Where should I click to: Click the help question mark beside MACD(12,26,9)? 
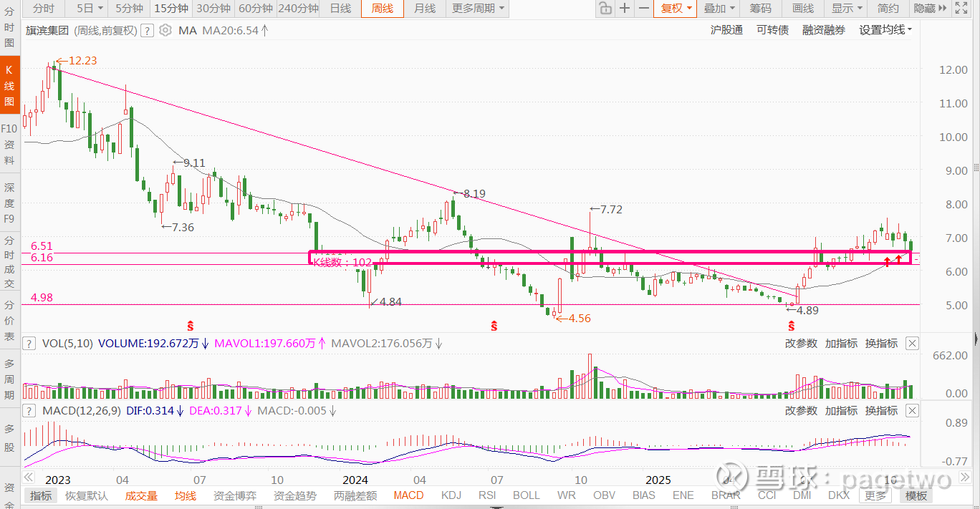tap(29, 411)
